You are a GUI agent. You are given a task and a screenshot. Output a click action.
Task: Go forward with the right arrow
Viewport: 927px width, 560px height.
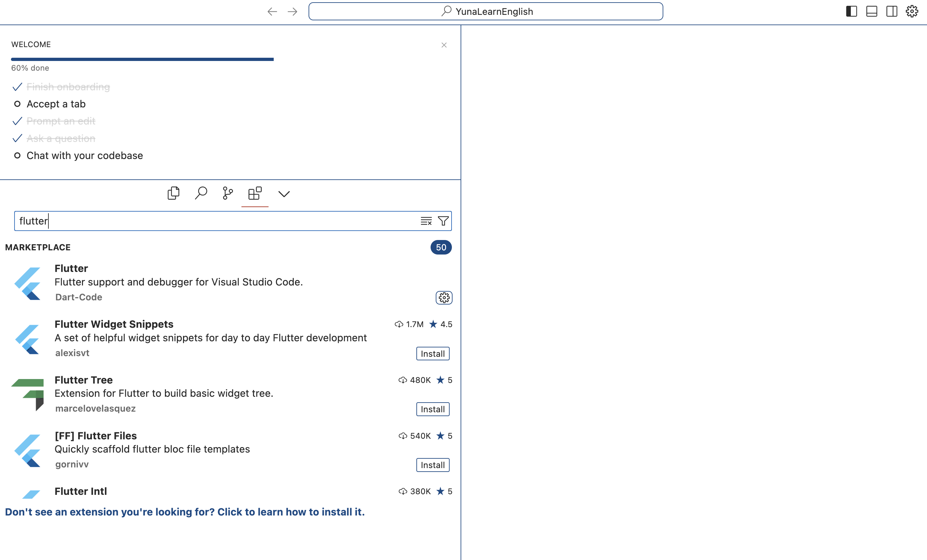[x=292, y=12]
